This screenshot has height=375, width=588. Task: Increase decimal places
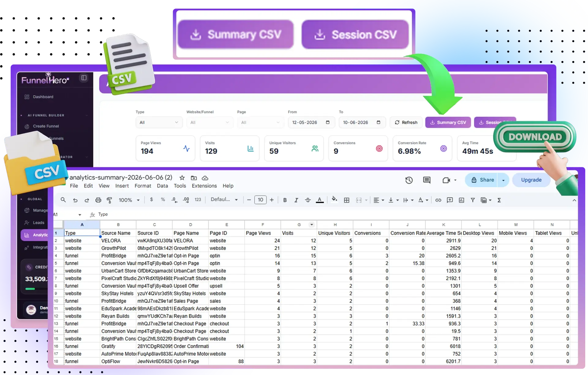[186, 200]
